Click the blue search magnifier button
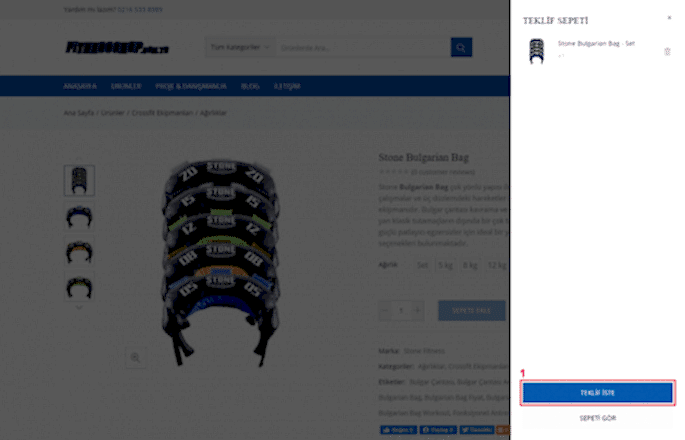This screenshot has height=440, width=685. 461,47
